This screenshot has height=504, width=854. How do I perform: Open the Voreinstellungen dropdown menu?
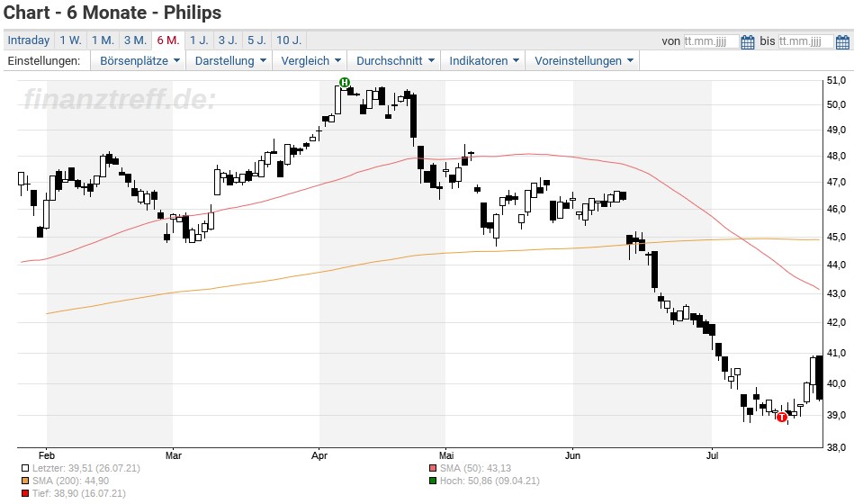click(583, 60)
